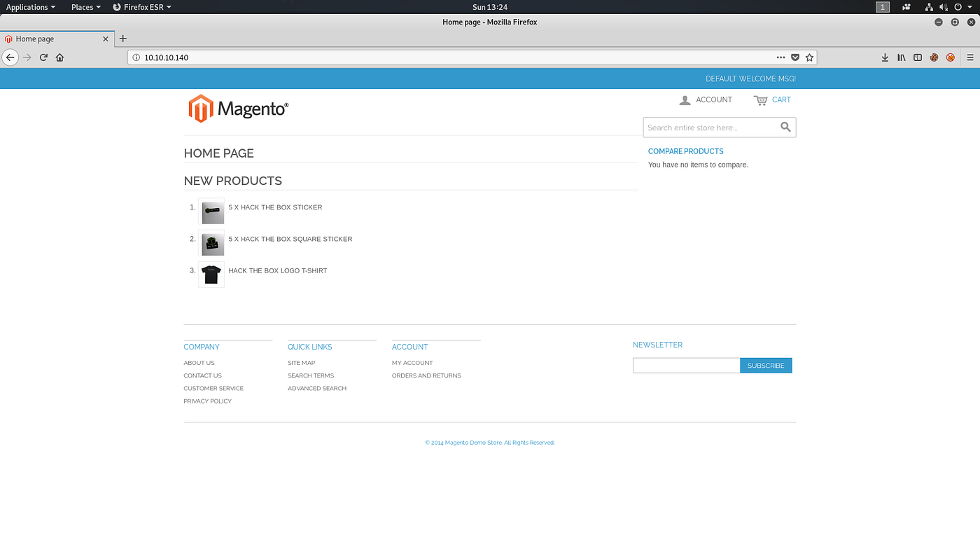Open the Search Terms link
Image resolution: width=980 pixels, height=552 pixels.
click(311, 375)
